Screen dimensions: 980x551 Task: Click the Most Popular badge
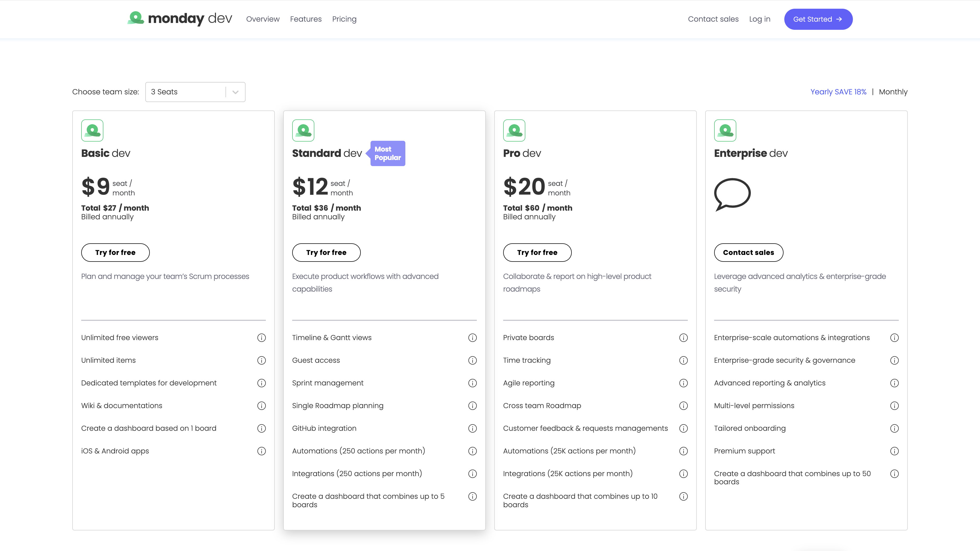(386, 153)
